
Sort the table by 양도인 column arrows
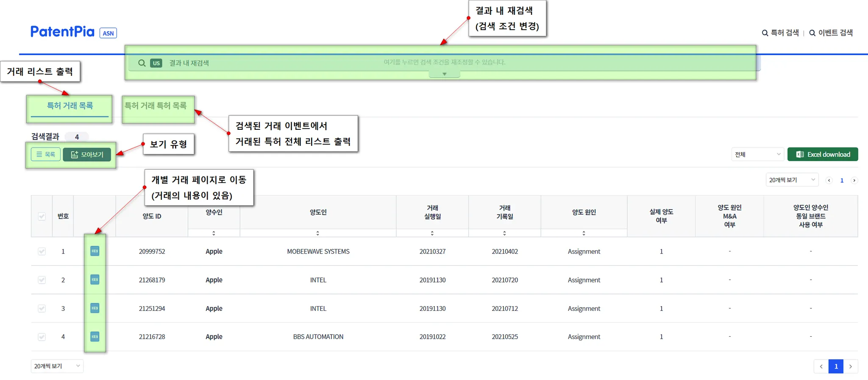317,233
